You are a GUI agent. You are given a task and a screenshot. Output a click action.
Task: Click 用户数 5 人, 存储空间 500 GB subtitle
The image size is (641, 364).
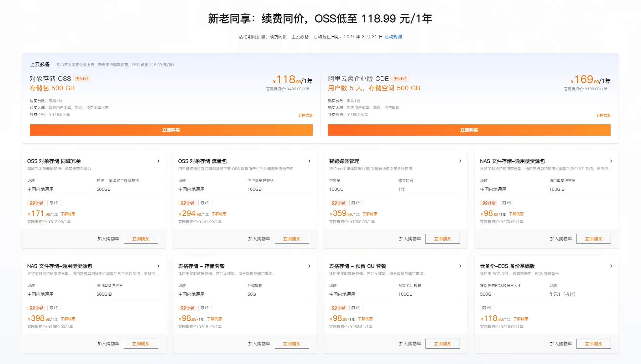(x=374, y=88)
